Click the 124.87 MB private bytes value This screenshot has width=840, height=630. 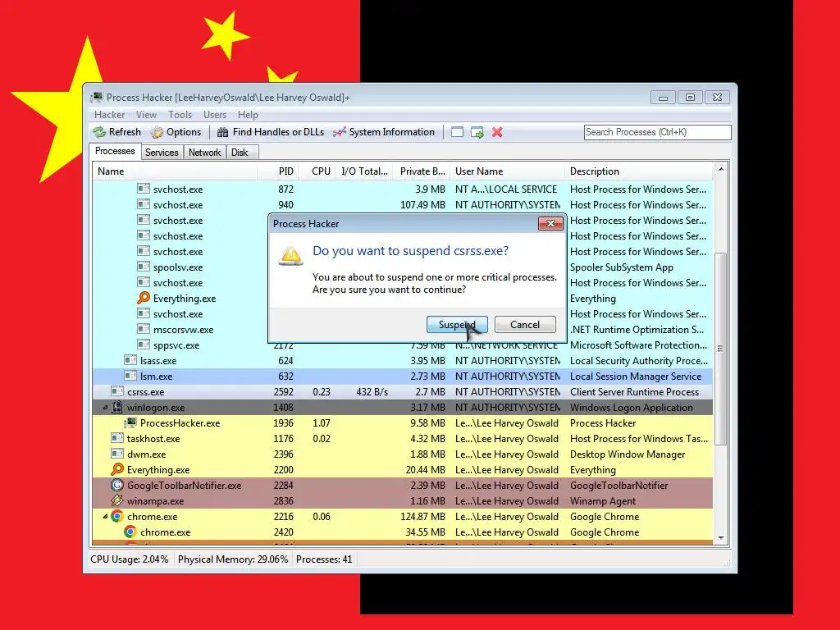422,517
